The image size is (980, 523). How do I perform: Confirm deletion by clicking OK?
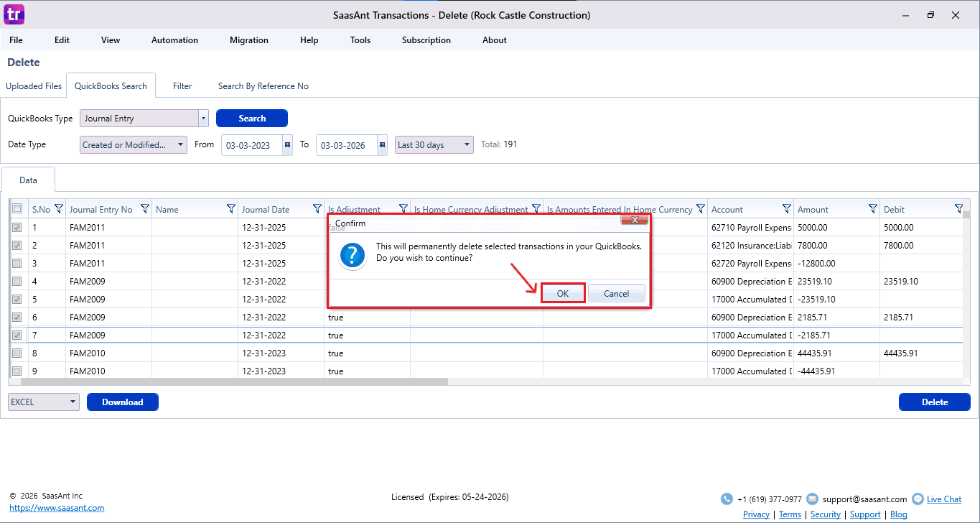tap(563, 293)
